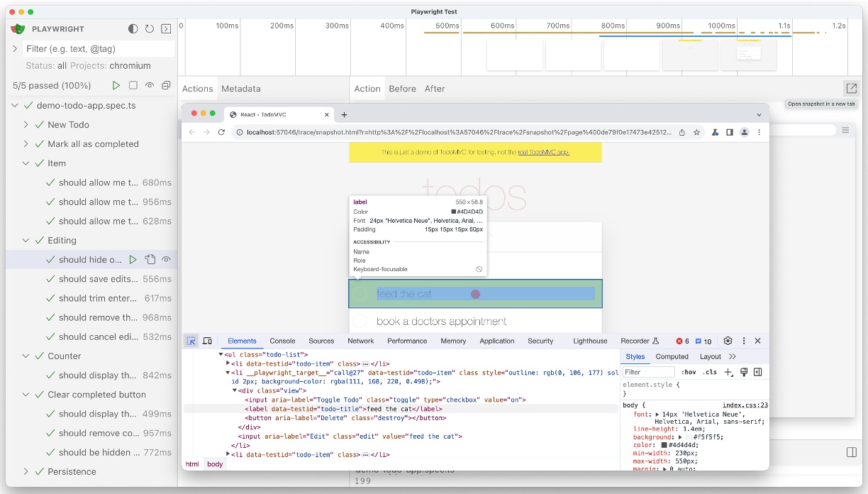The height and width of the screenshot is (494, 868).
Task: Reload the page in the Chrome snapshot window
Action: (221, 132)
